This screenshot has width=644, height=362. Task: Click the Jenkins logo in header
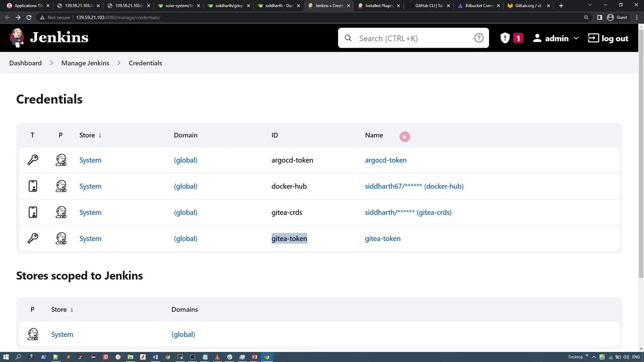[49, 38]
